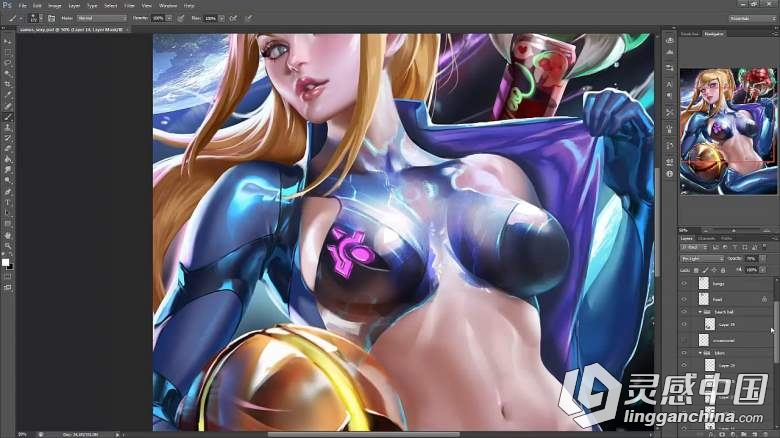780x438 pixels.
Task: Open the Flow slider dropdown
Action: click(221, 18)
